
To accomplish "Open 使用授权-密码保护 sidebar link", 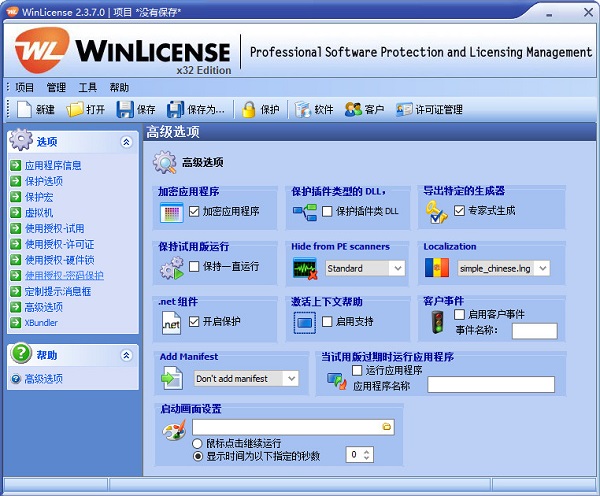I will pos(64,276).
